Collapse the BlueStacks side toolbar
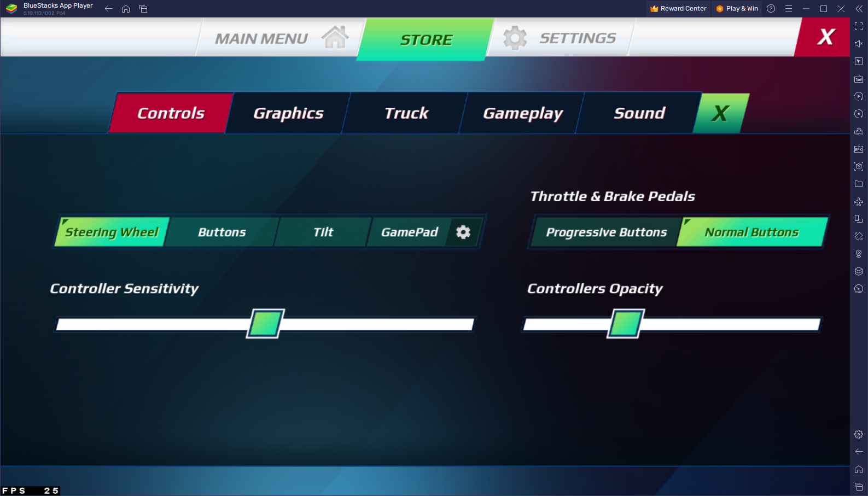Screen dimensions: 868x496 pyautogui.click(x=859, y=9)
